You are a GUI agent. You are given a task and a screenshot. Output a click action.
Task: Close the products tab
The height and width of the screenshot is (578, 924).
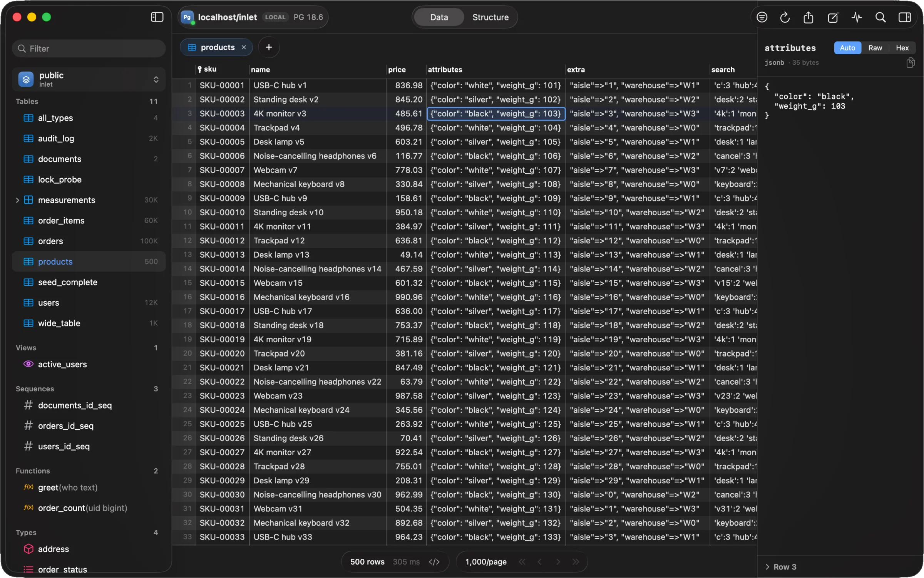pyautogui.click(x=244, y=47)
